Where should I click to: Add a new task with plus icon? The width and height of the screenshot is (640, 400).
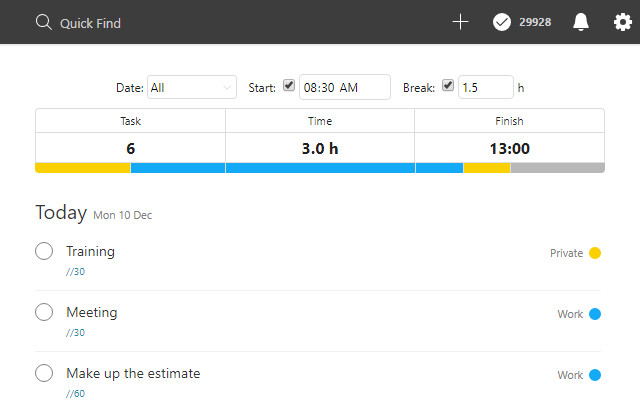click(460, 22)
